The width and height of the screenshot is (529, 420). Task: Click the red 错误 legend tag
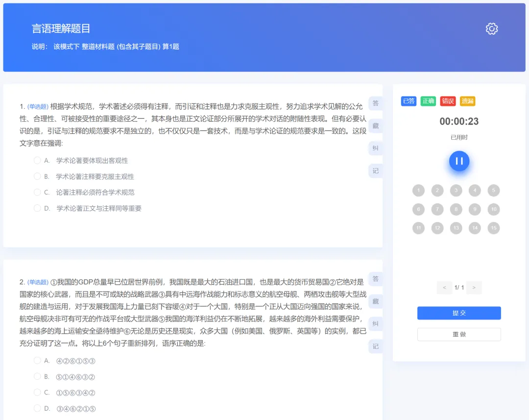(x=448, y=101)
